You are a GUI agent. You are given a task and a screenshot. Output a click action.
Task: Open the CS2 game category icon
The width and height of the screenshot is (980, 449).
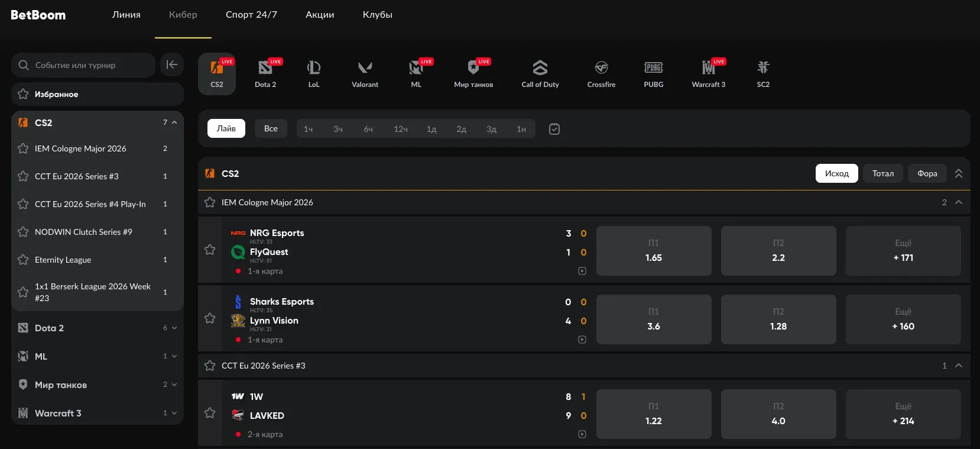click(x=217, y=73)
